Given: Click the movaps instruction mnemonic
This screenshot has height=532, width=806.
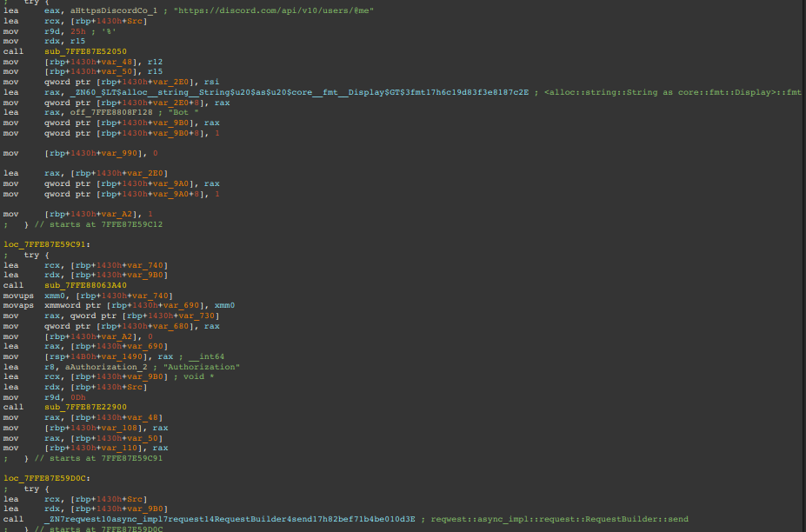Looking at the screenshot, I should tap(17, 306).
